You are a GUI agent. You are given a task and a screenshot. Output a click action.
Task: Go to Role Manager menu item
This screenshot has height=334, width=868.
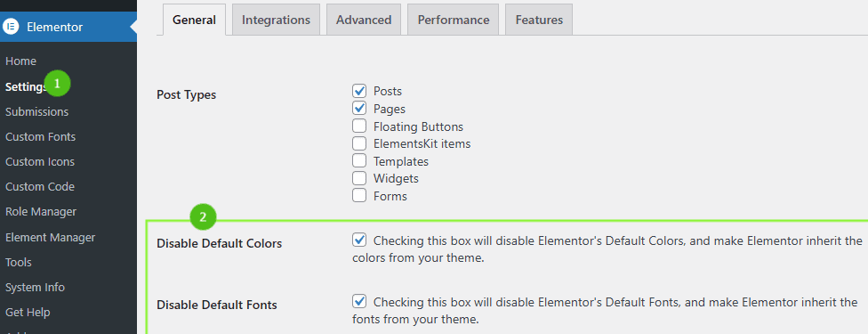(x=41, y=211)
